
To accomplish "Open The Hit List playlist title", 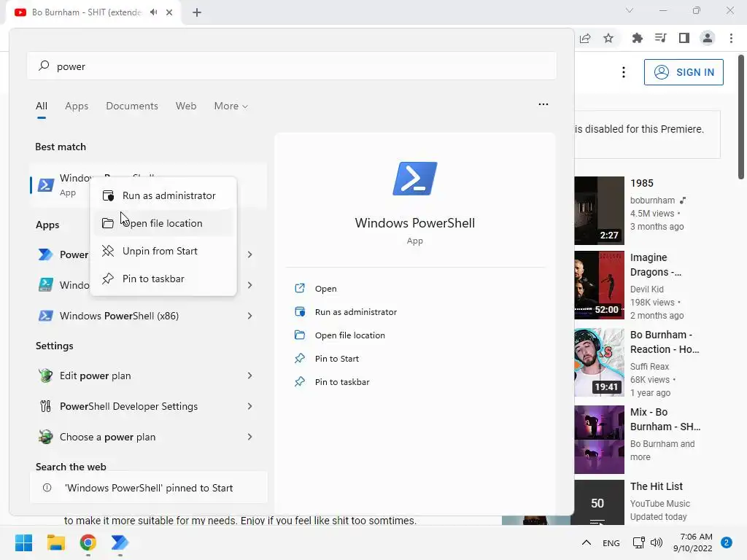I will tap(656, 486).
